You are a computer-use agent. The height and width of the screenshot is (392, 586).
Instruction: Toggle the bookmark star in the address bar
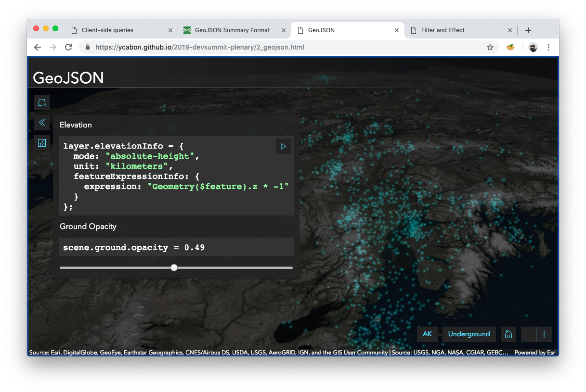click(490, 47)
